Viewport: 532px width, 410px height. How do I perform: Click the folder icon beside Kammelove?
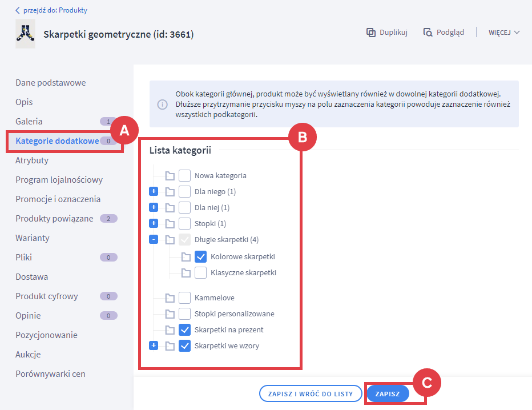(x=170, y=298)
